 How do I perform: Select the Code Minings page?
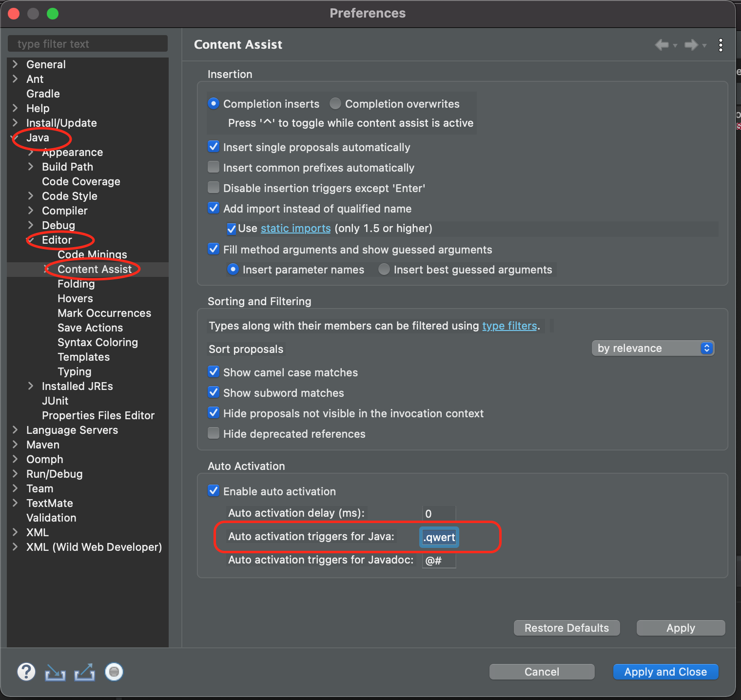[x=92, y=254]
